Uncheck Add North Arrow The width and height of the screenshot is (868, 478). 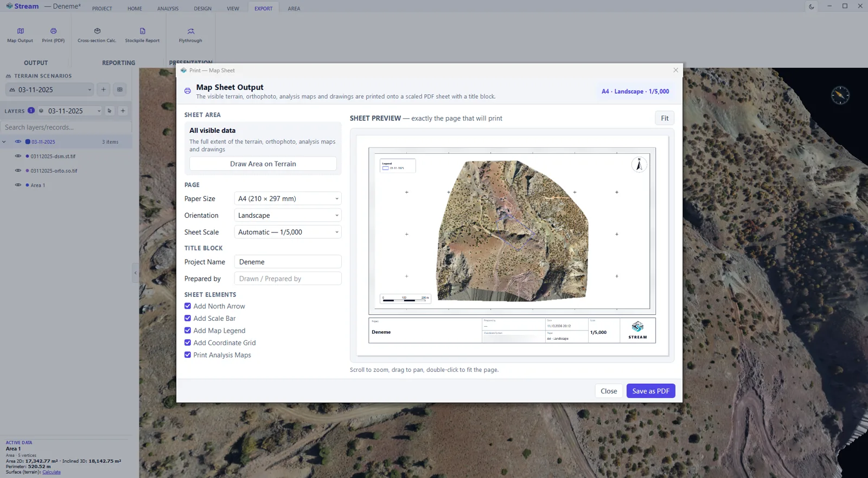[188, 306]
